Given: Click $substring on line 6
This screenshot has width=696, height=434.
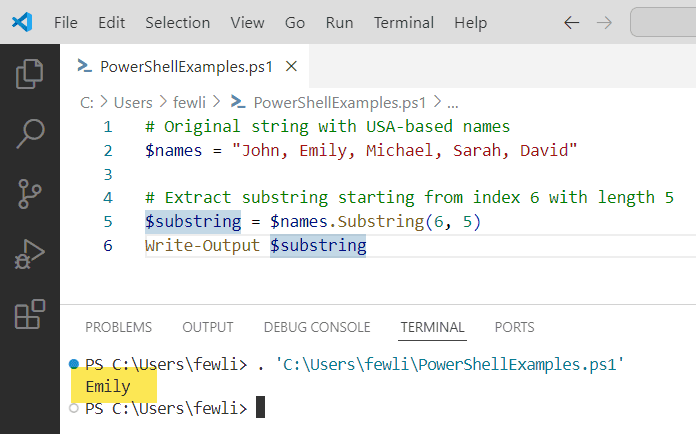Looking at the screenshot, I should [x=318, y=245].
